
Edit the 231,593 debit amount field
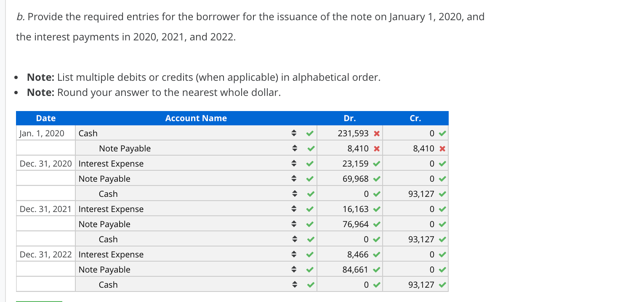[x=349, y=134]
